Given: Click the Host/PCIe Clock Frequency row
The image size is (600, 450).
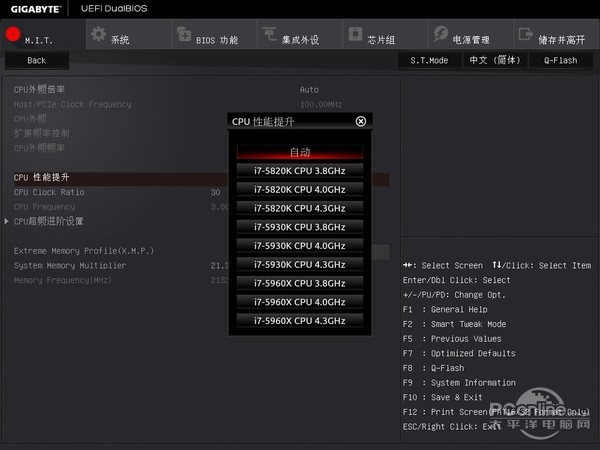Looking at the screenshot, I should [201, 104].
